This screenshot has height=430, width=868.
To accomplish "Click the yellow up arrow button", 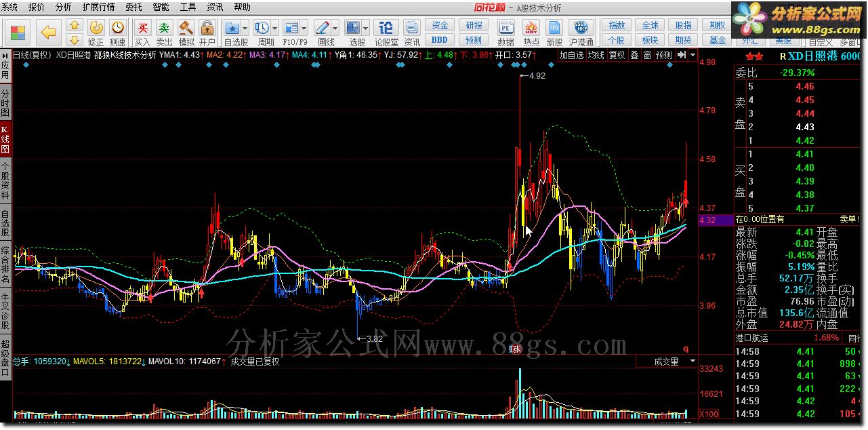I will pyautogui.click(x=75, y=25).
